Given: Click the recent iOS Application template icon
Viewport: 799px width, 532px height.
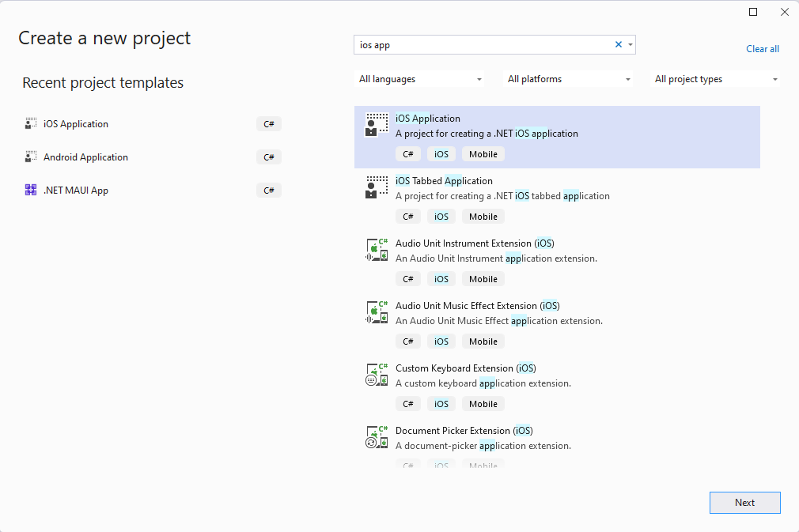Looking at the screenshot, I should click(x=31, y=123).
